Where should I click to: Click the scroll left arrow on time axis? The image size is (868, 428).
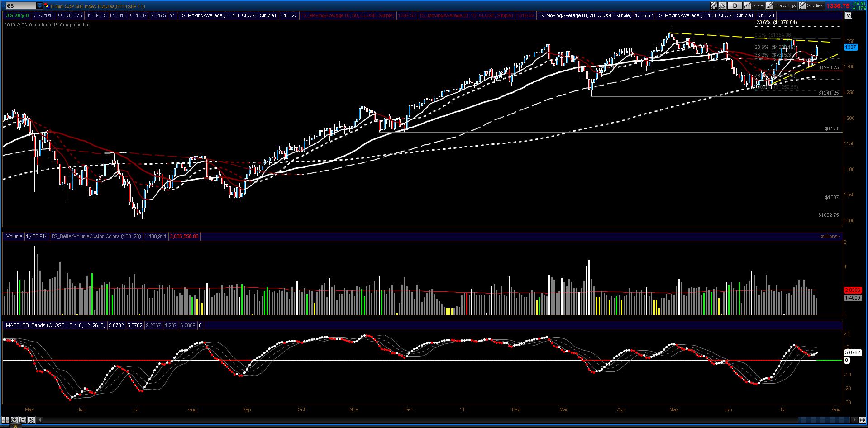tap(40, 420)
